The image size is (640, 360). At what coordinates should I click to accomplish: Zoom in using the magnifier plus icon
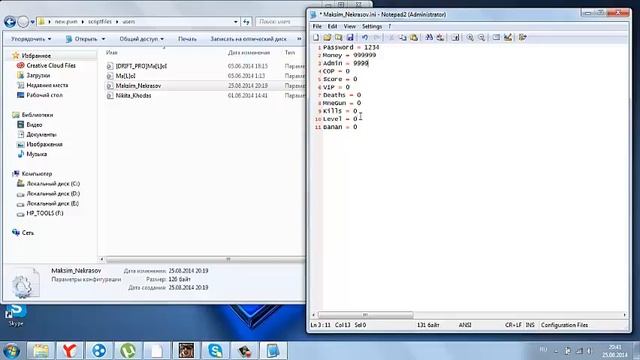470,38
